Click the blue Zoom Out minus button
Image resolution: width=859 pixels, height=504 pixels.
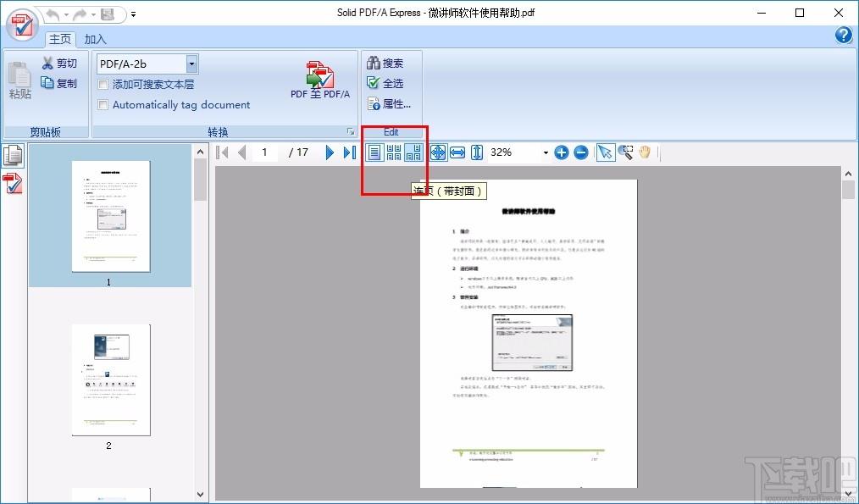(581, 152)
